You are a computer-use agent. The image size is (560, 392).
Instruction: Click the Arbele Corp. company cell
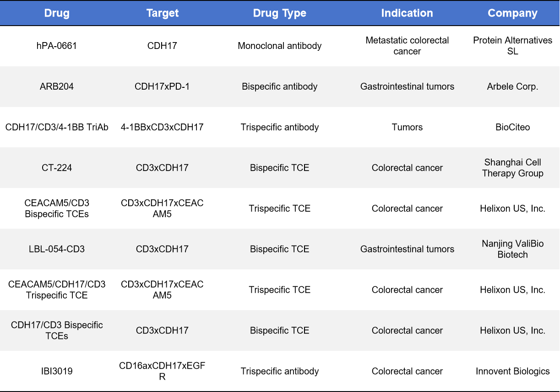click(512, 86)
